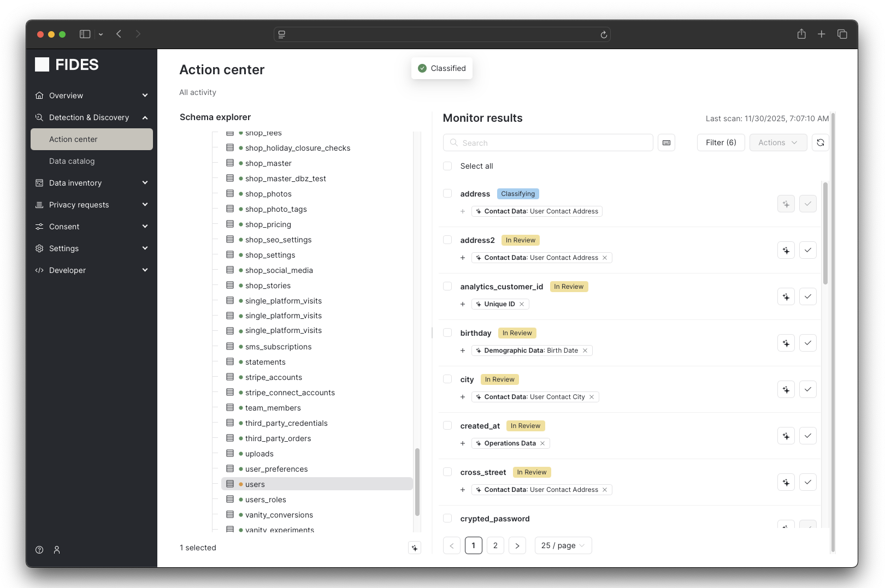Refresh the monitor results list

pyautogui.click(x=820, y=142)
